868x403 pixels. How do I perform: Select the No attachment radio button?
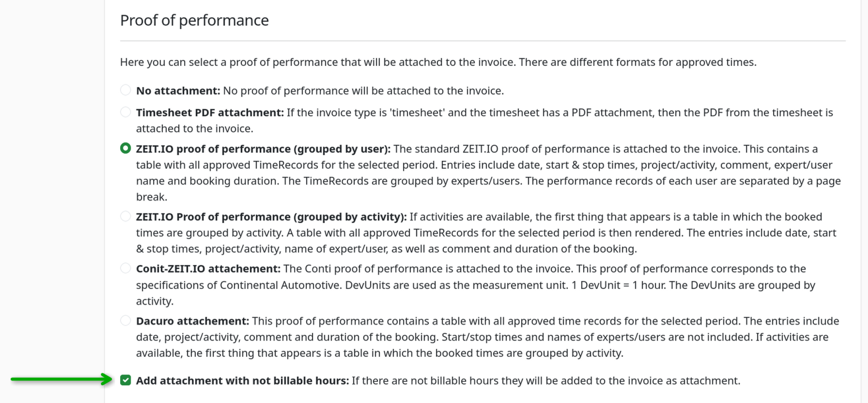125,90
